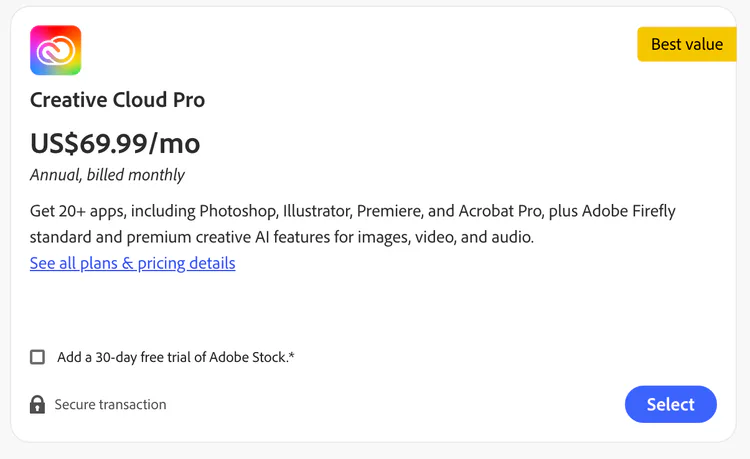
Task: Click the Creative Cloud Pro plan title
Action: pyautogui.click(x=117, y=100)
